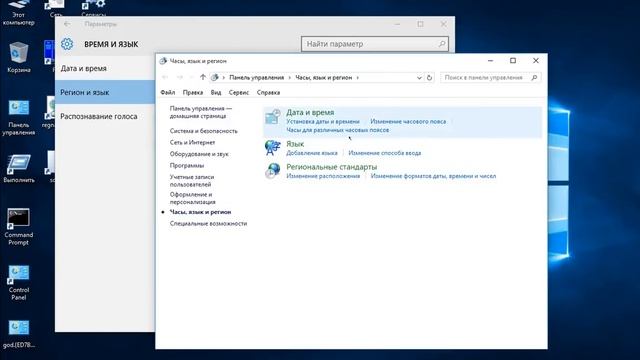This screenshot has height=360, width=640.
Task: Open the Дата и время heading link
Action: click(x=310, y=112)
